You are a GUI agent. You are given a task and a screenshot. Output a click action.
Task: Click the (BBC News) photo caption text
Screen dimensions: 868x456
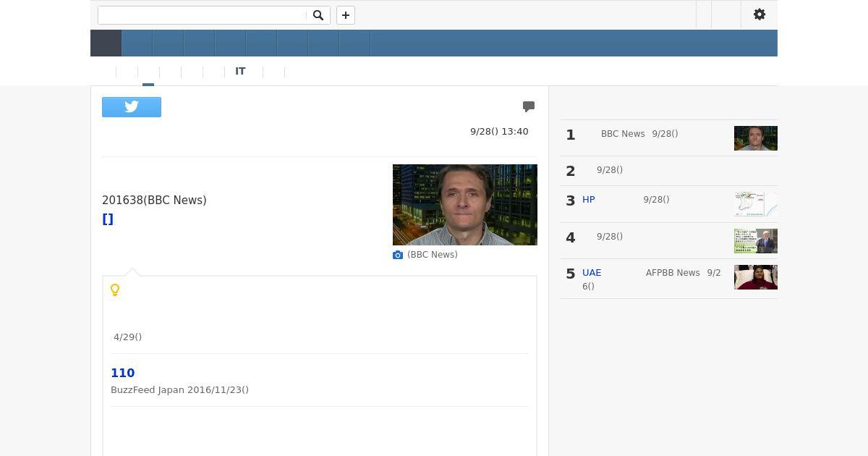point(433,255)
